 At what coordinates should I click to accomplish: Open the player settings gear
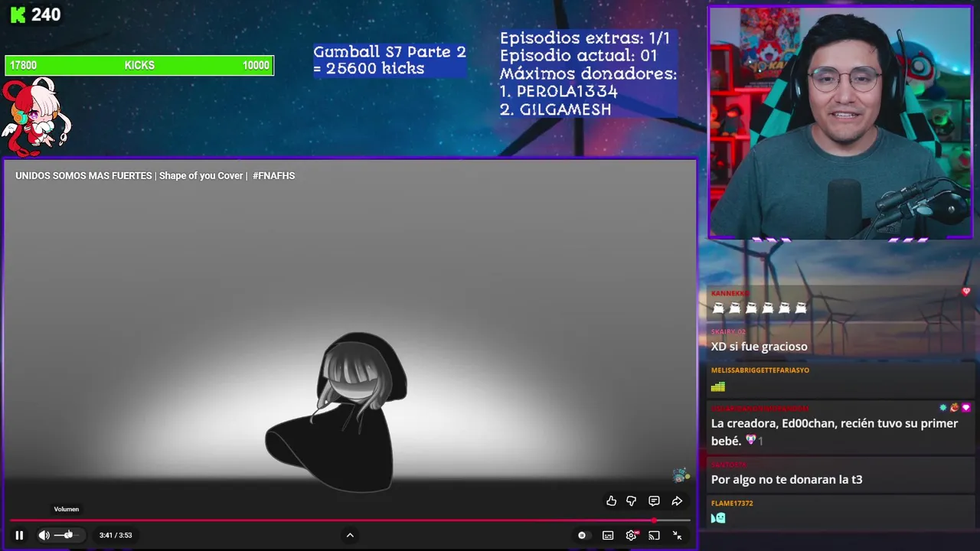[632, 535]
